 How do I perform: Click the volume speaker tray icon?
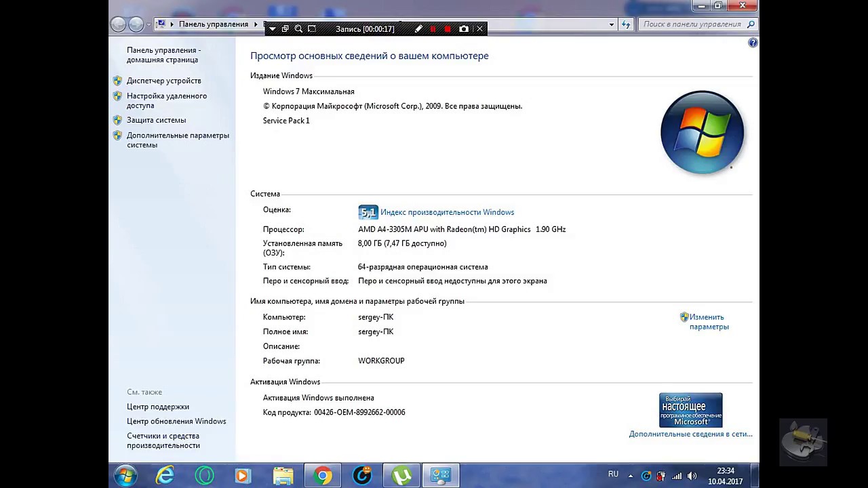692,476
